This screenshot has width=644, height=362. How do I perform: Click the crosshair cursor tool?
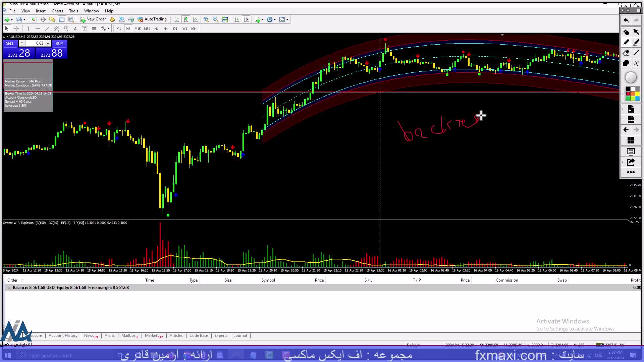coord(16,29)
